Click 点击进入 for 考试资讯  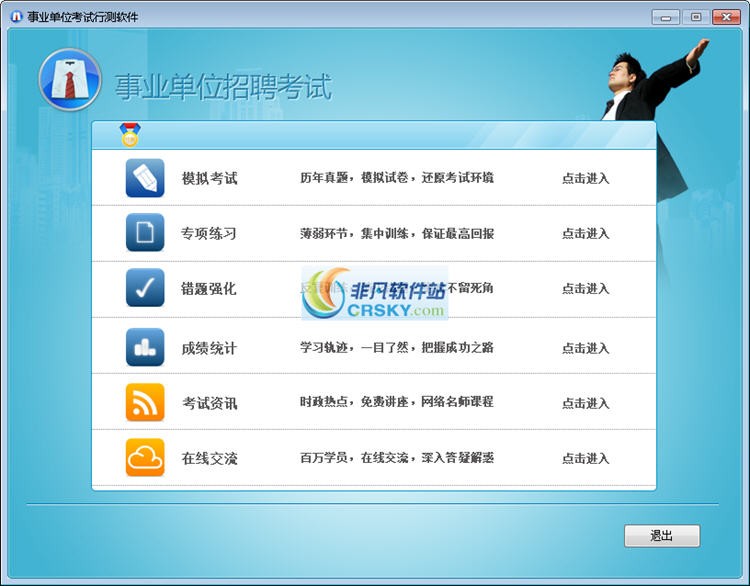coord(585,403)
